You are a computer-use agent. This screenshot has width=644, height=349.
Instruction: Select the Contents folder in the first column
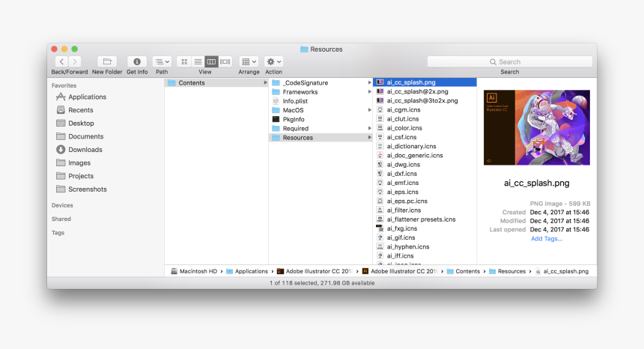click(216, 82)
